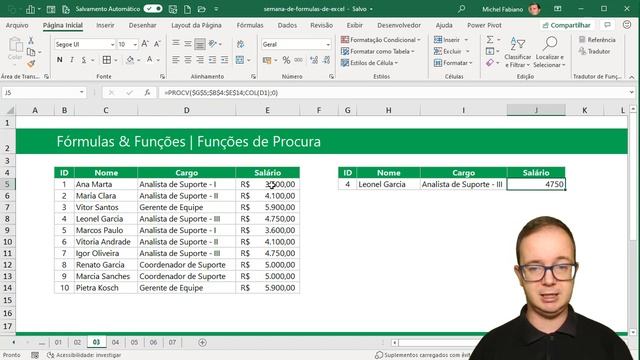Image resolution: width=640 pixels, height=360 pixels.
Task: Click the Center horizontal alignment icon
Action: coord(188,60)
